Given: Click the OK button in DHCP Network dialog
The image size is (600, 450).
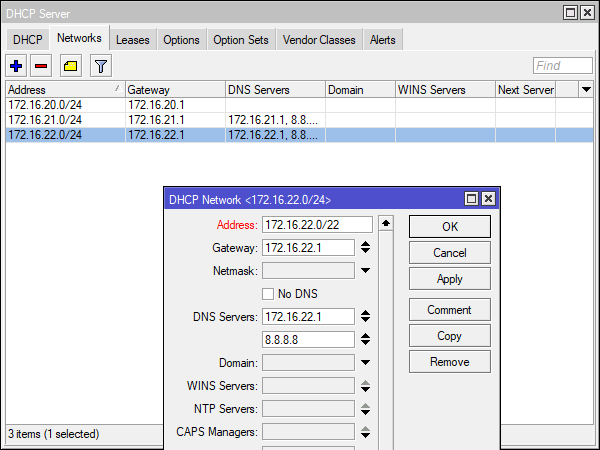Looking at the screenshot, I should click(450, 227).
